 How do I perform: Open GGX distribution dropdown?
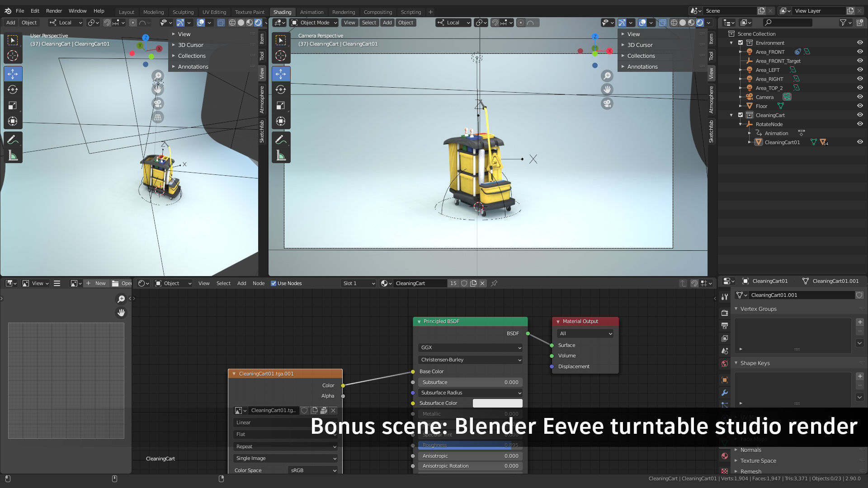tap(470, 347)
